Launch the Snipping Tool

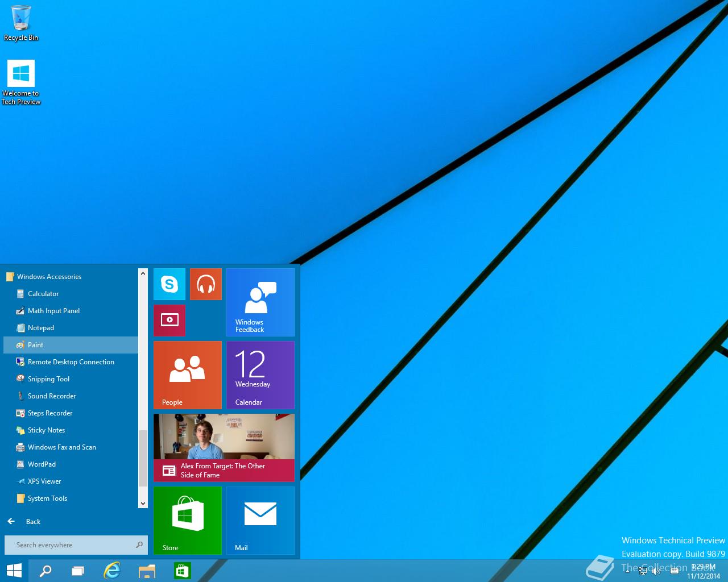[71, 379]
